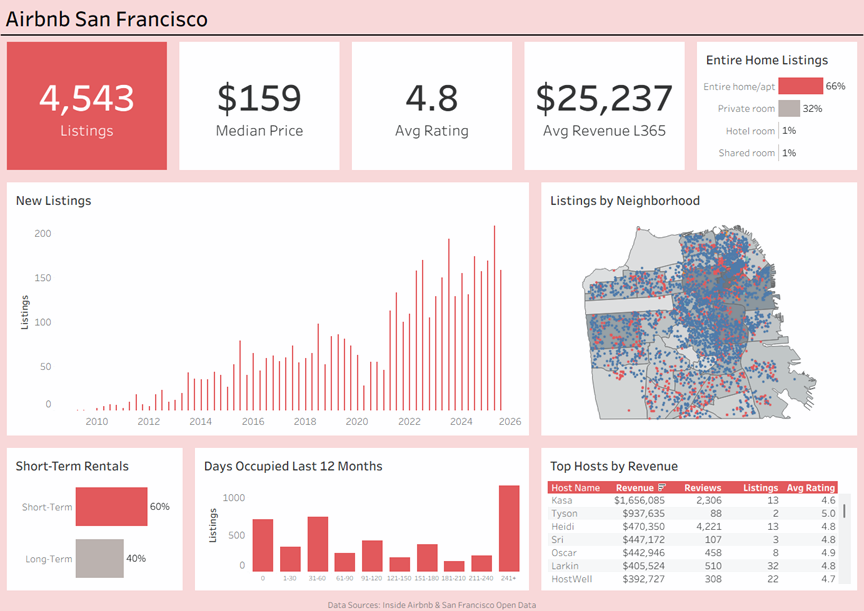Click the 241+ days occupied bar
Screen dimensions: 864x611
point(509,528)
